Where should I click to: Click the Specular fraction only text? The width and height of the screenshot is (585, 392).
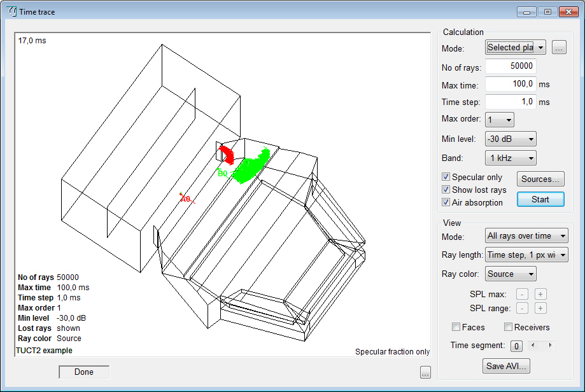pyautogui.click(x=392, y=352)
